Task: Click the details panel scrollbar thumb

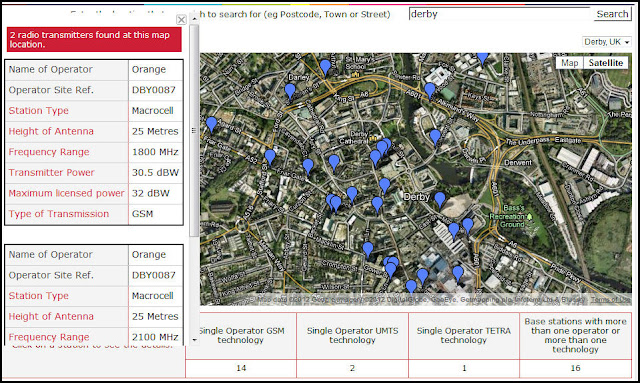Action: point(194,130)
